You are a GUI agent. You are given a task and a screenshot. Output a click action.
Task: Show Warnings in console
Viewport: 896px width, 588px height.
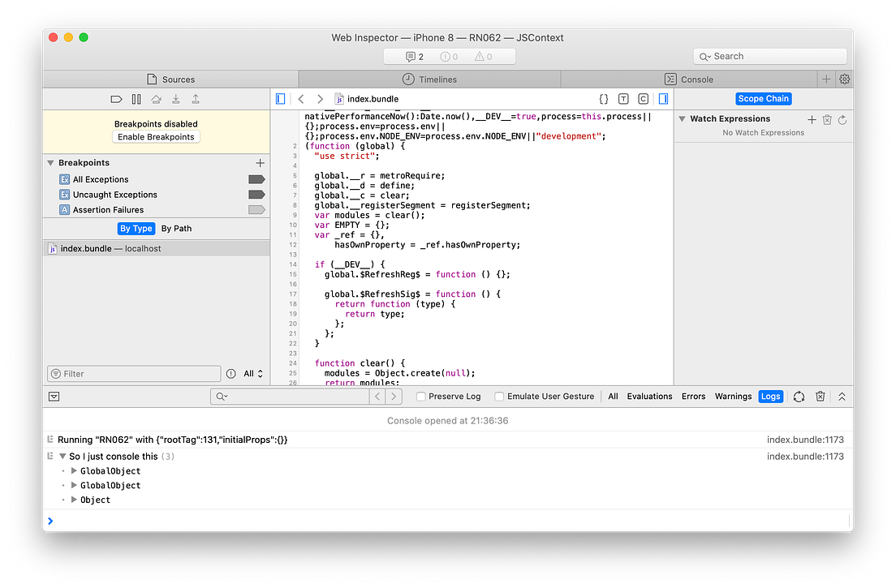pyautogui.click(x=733, y=396)
